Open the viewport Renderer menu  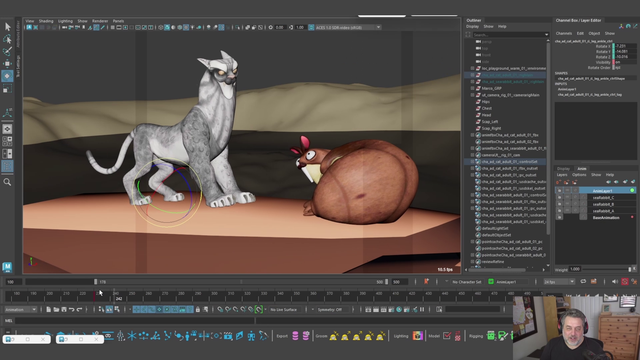(x=100, y=21)
